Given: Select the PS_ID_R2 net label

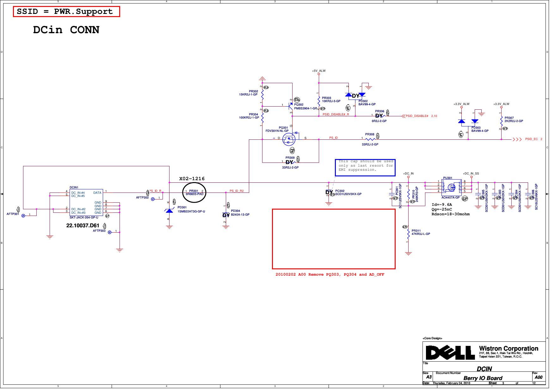Looking at the screenshot, I should (x=237, y=191).
